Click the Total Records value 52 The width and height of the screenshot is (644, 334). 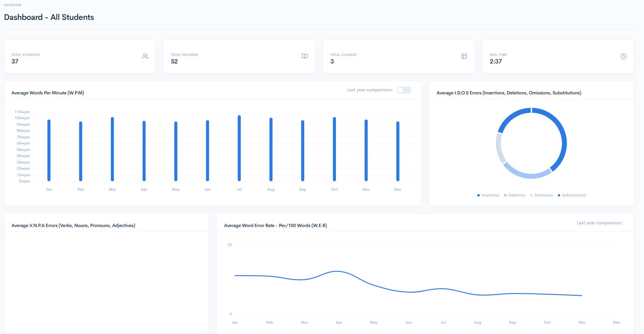[174, 62]
